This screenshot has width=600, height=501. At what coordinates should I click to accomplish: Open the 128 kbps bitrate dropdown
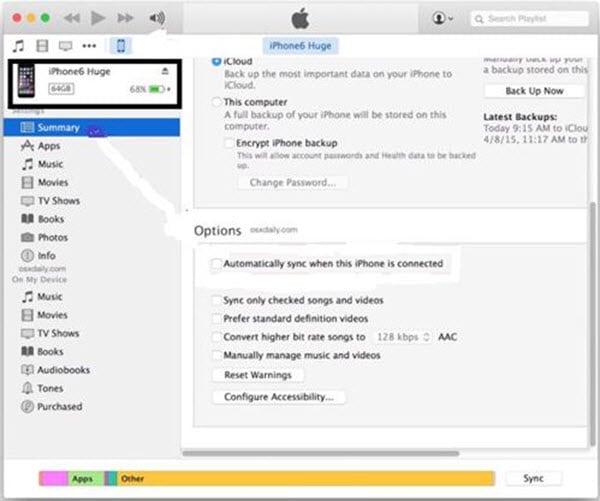pyautogui.click(x=403, y=337)
